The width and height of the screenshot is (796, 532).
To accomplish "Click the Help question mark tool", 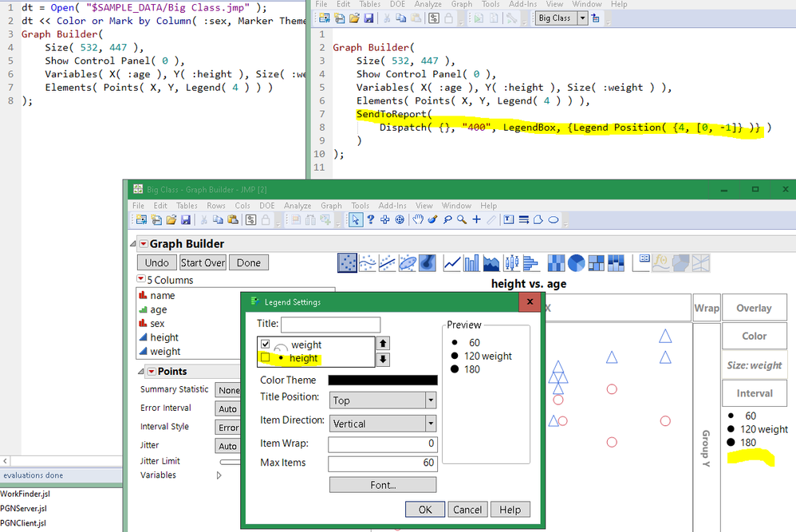I will click(x=371, y=220).
